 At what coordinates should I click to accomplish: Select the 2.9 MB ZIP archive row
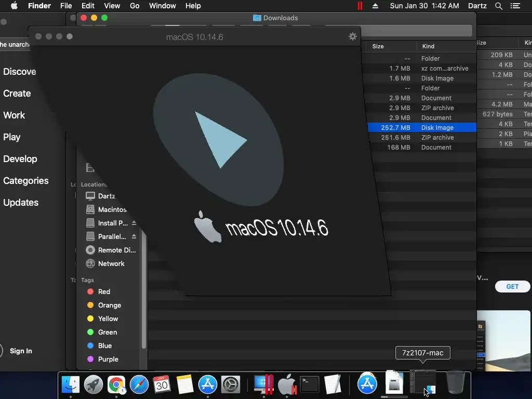(421, 108)
